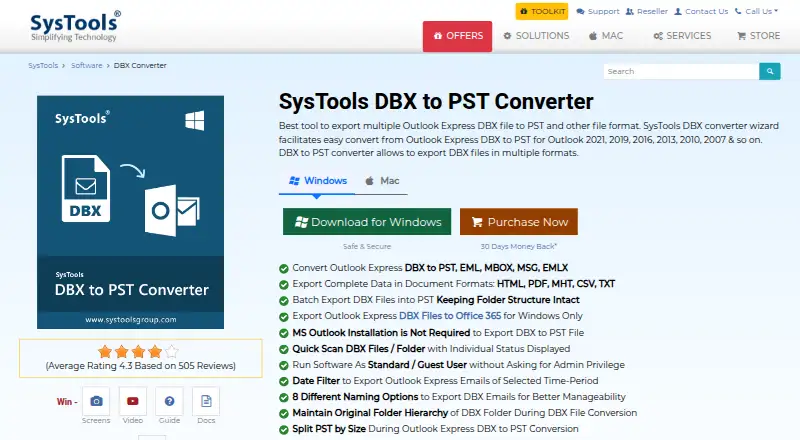
Task: Click check icon beside Batch Export DBX Files
Action: pyautogui.click(x=284, y=301)
